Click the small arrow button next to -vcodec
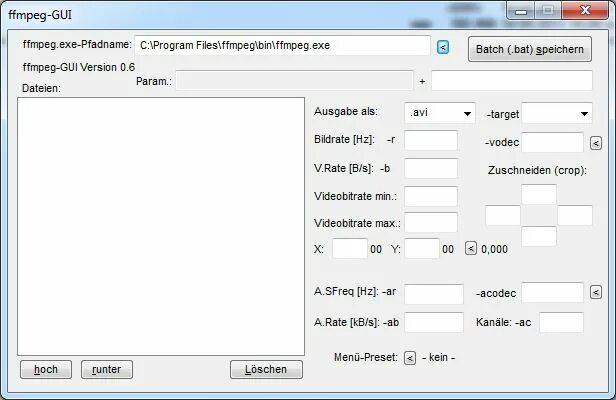This screenshot has width=616, height=400. (596, 143)
